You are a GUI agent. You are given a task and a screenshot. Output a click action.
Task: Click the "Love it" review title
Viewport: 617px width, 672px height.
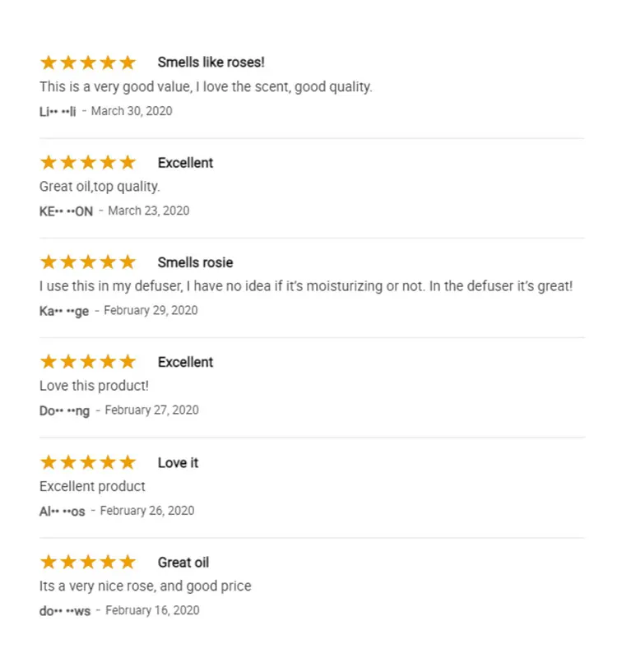tap(178, 462)
